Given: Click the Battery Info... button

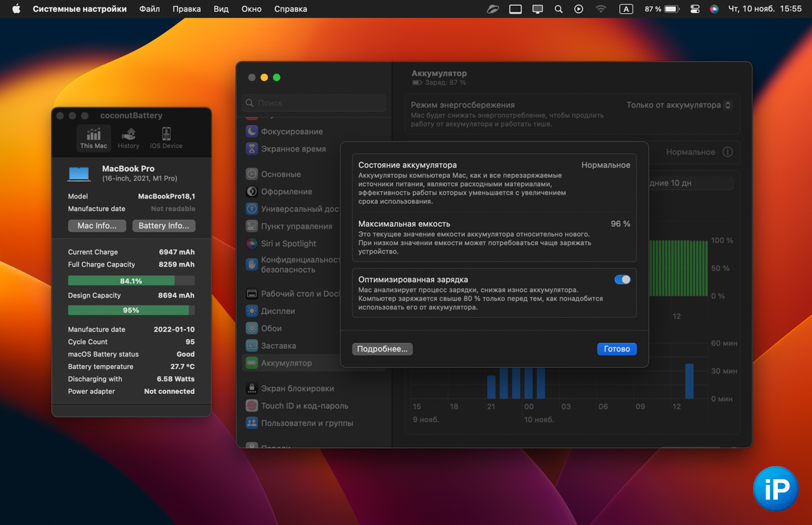Looking at the screenshot, I should click(164, 225).
